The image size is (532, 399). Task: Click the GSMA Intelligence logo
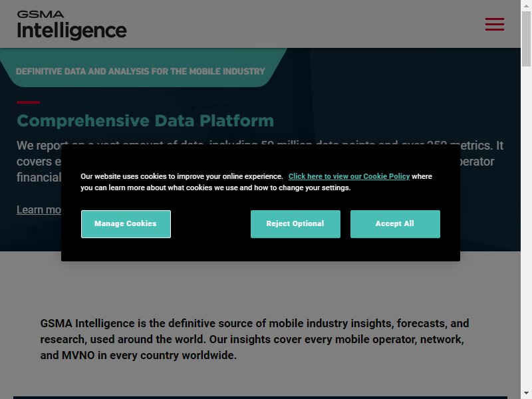tap(72, 25)
